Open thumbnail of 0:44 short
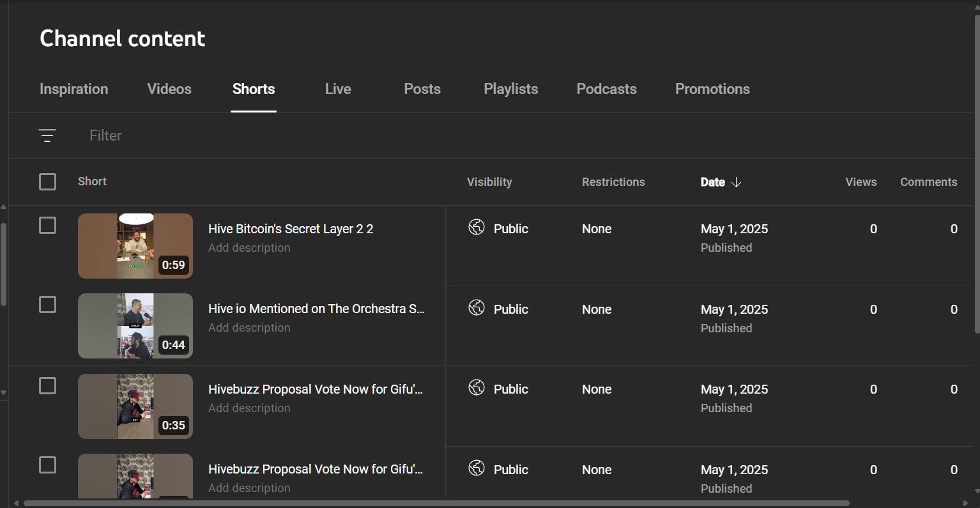 (135, 326)
